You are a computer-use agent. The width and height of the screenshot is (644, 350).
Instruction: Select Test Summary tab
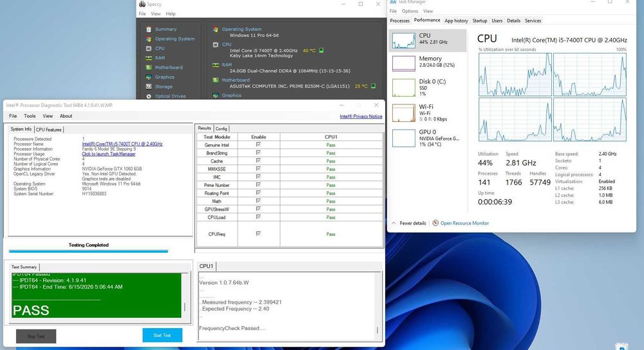pyautogui.click(x=24, y=267)
